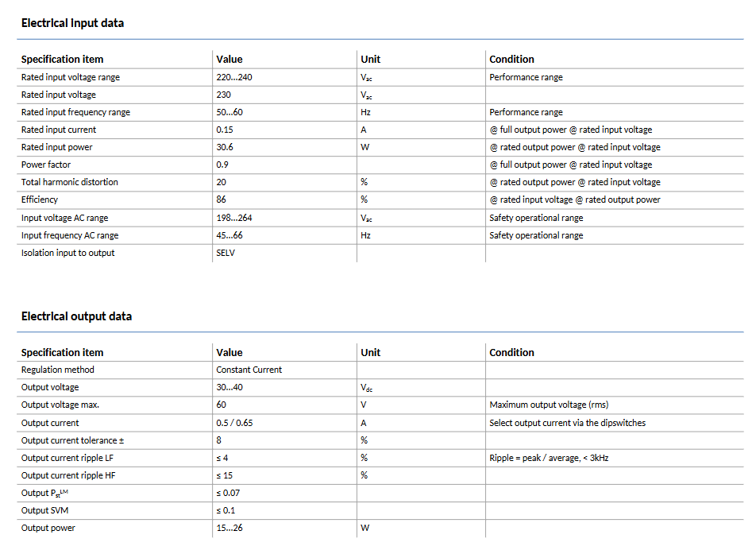Screen dimensions: 756x554
Task: Select the Output current ripple LF label
Action: [68, 458]
